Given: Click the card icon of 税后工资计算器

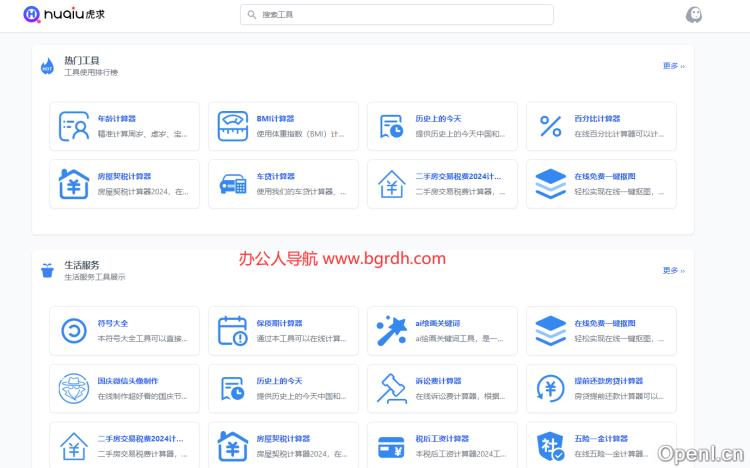Looking at the screenshot, I should [x=391, y=447].
